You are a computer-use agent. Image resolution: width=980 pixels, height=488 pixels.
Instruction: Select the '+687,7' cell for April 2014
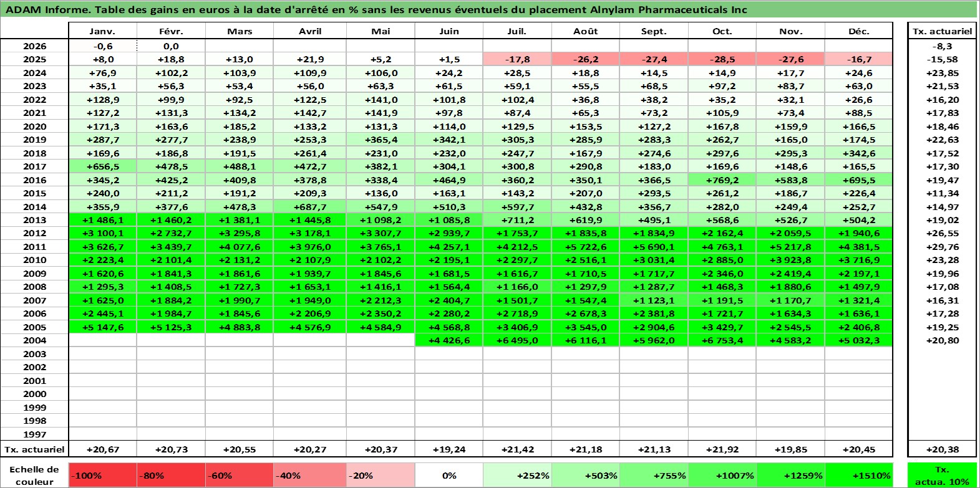point(310,207)
